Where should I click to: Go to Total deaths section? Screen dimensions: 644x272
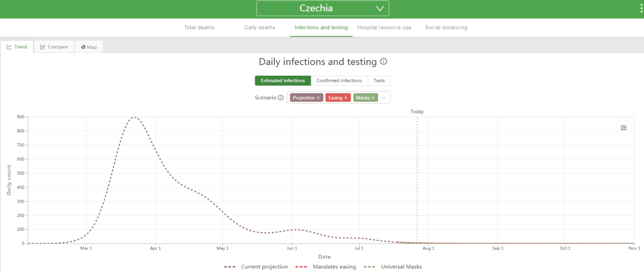(199, 27)
